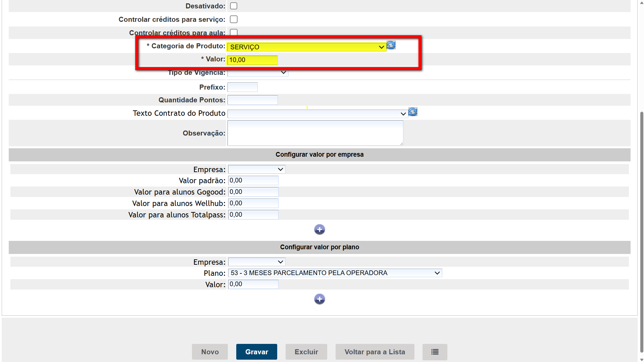The height and width of the screenshot is (362, 644).
Task: Click the Valor para alunos Wellhub field
Action: tap(253, 203)
